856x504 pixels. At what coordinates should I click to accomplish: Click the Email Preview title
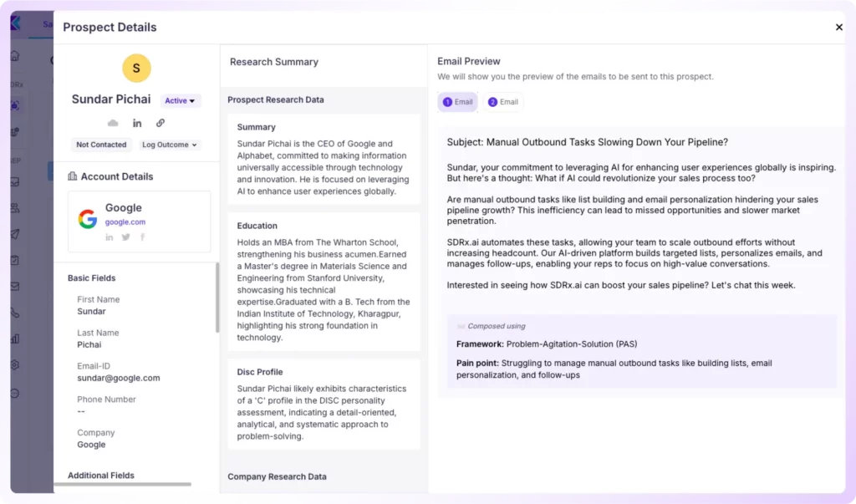click(468, 62)
